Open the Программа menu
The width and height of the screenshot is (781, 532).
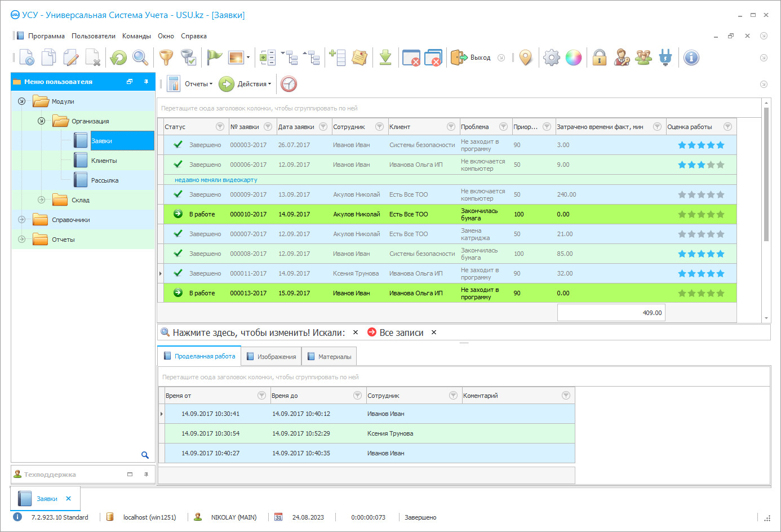pos(46,36)
